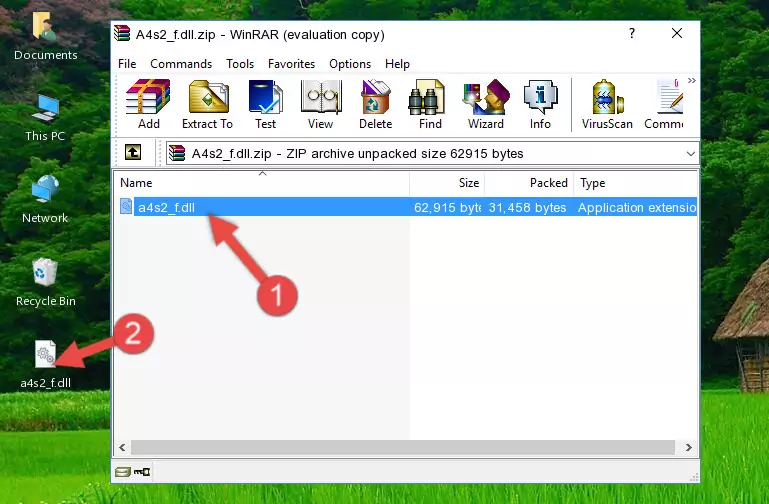Close the WinRAR window
The image size is (769, 504).
click(677, 33)
